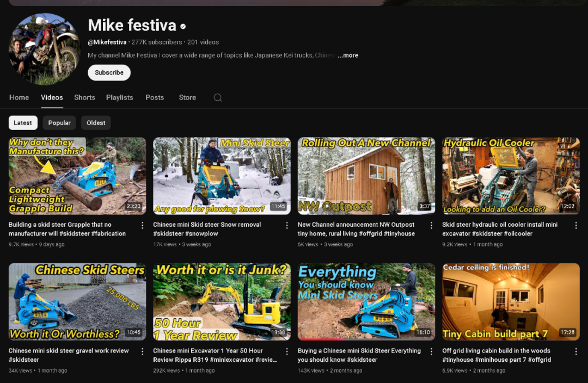The image size is (588, 383).
Task: Subscribe to the Mike festiva channel
Action: [109, 73]
